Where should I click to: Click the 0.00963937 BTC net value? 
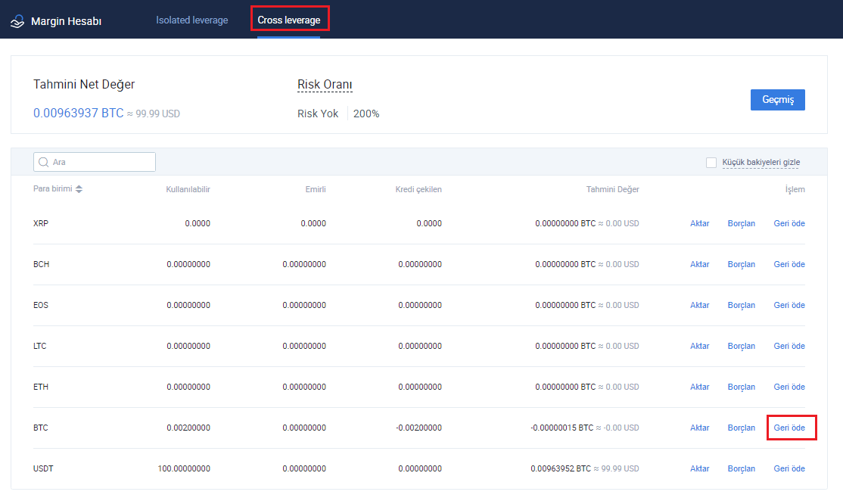click(79, 113)
